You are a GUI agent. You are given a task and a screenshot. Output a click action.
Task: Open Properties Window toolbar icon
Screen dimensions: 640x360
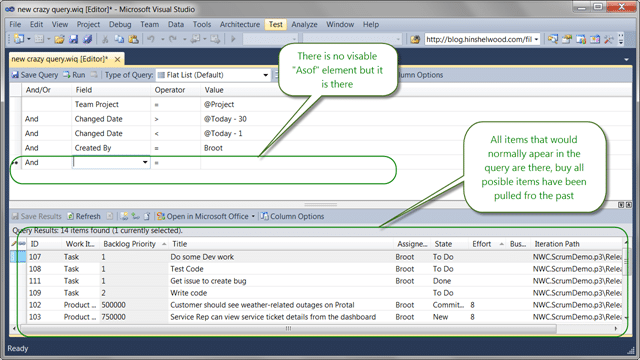567,39
